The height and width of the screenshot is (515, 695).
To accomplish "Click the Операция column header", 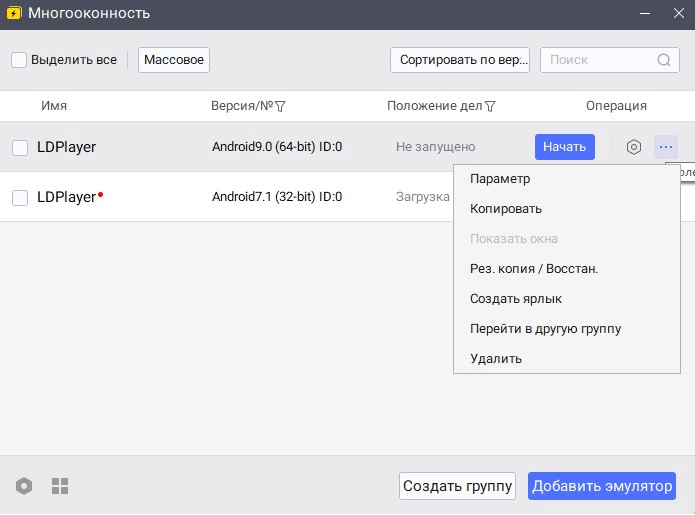I will (616, 106).
